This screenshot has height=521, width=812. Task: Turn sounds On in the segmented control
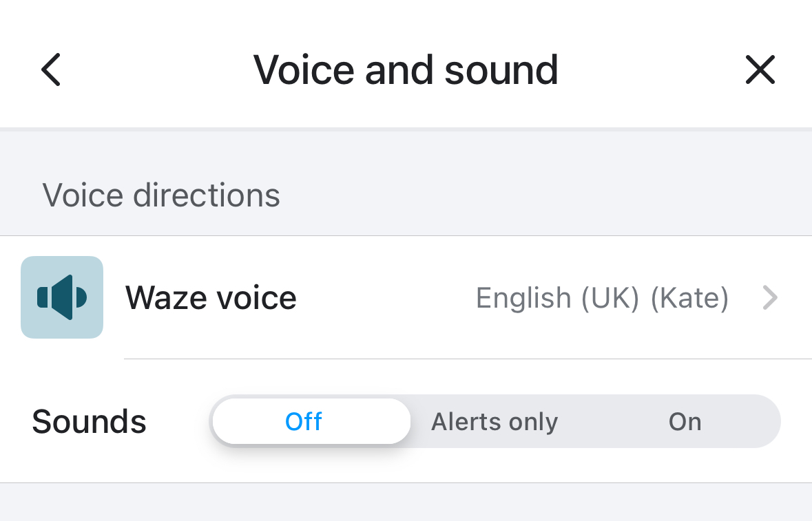[x=685, y=421]
